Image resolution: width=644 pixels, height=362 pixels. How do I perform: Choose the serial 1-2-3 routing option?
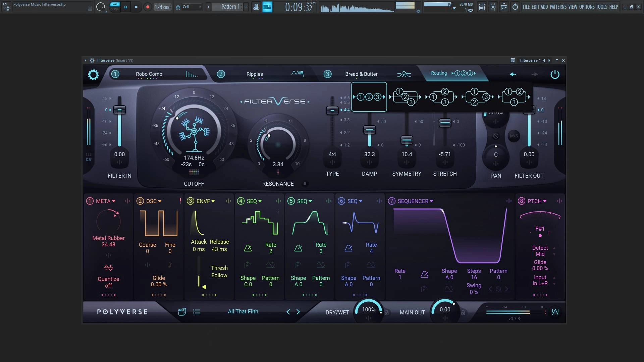click(x=369, y=97)
